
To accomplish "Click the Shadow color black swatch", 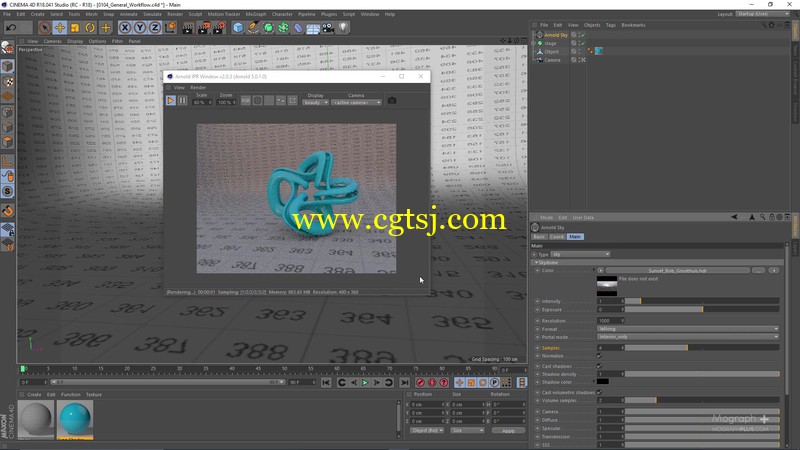I will [x=603, y=382].
